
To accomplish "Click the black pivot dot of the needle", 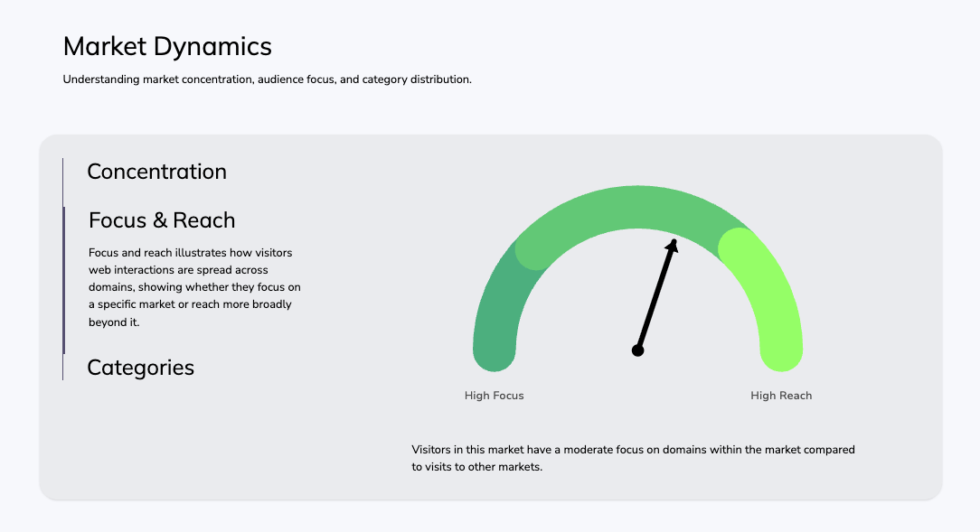I will [x=637, y=350].
